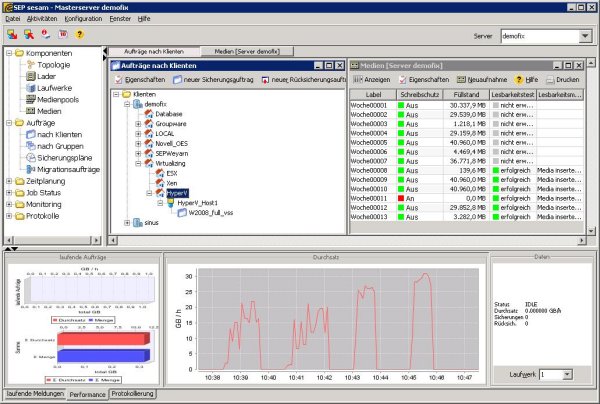Expand the Zeitplanung folder
The width and height of the screenshot is (600, 404).
tap(9, 181)
